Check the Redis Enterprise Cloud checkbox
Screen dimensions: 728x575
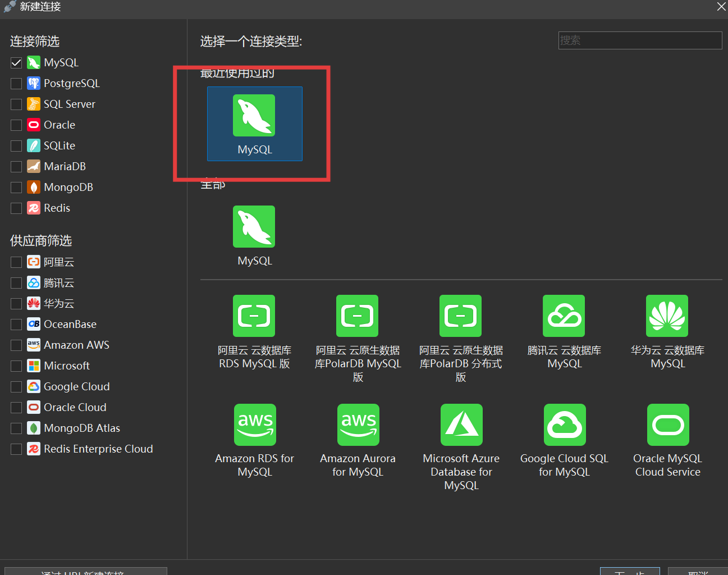click(16, 449)
